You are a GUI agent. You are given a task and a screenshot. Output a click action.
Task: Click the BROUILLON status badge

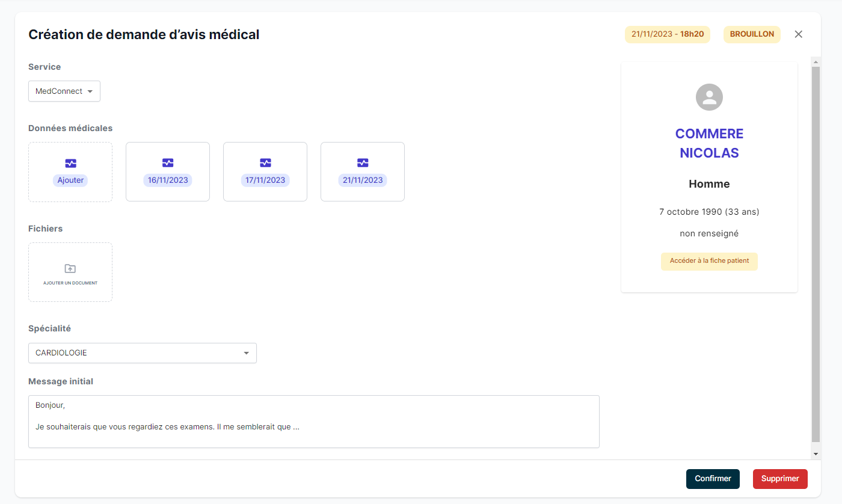click(x=752, y=34)
